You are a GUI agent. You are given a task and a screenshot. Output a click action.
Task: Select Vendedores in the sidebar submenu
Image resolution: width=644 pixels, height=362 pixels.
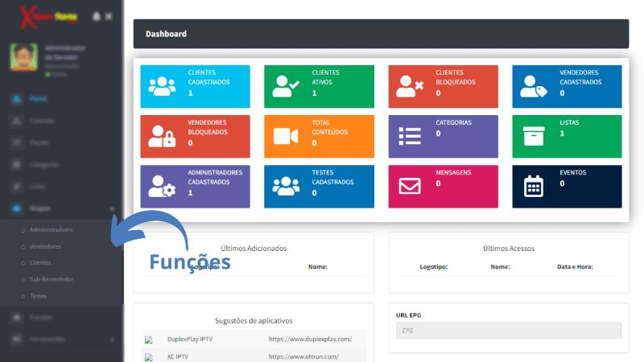pos(45,246)
